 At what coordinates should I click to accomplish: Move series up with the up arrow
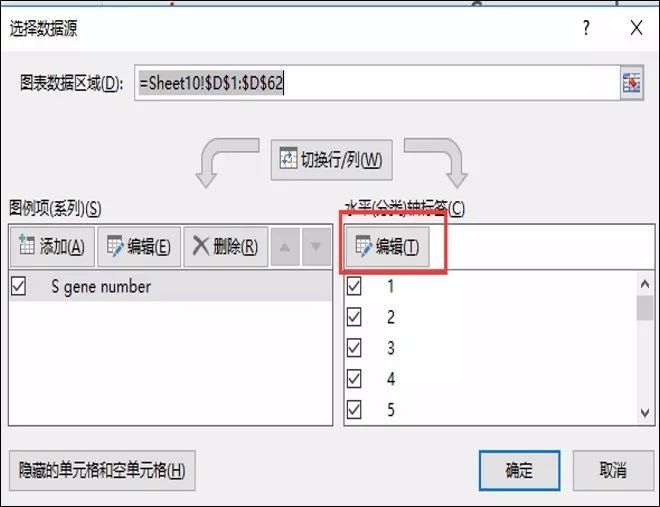click(x=285, y=247)
